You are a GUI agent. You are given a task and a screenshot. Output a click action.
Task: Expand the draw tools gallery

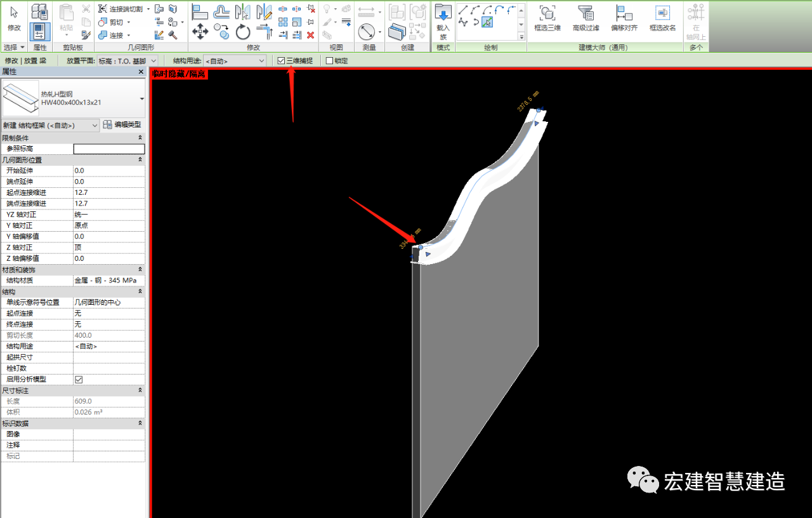click(x=521, y=37)
